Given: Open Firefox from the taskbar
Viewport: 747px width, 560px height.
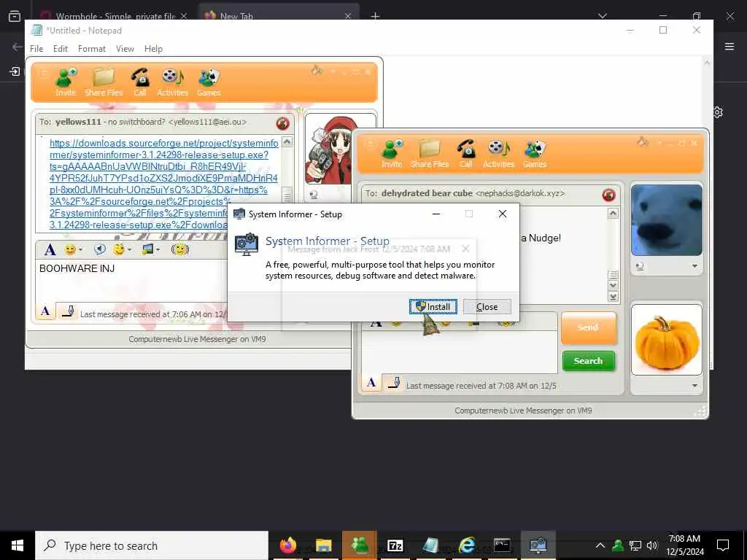Looking at the screenshot, I should (x=287, y=545).
